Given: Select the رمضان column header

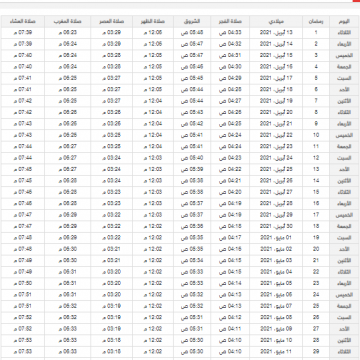Looking at the screenshot, I should pyautogui.click(x=316, y=21).
